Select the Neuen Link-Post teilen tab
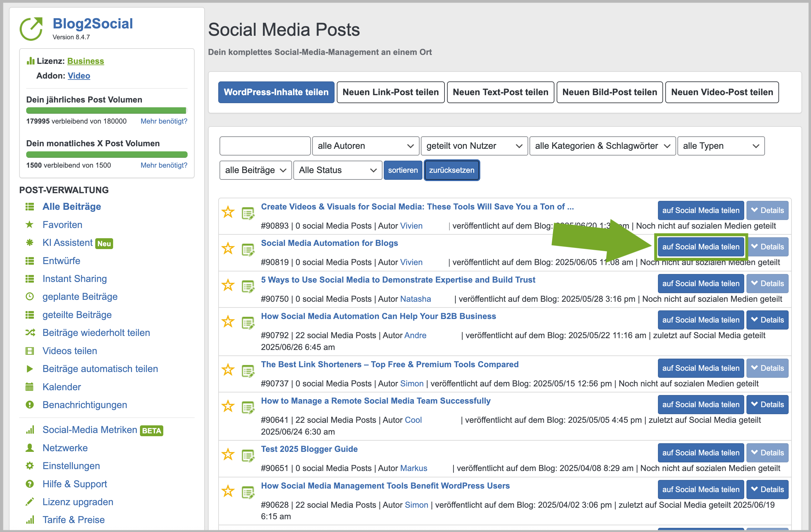The width and height of the screenshot is (811, 532). tap(390, 92)
